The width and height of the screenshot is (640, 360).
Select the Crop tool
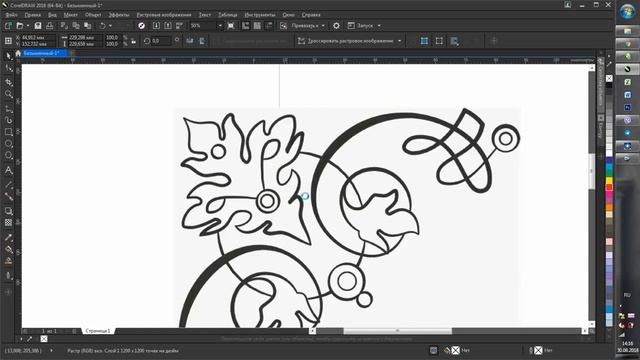pyautogui.click(x=9, y=82)
